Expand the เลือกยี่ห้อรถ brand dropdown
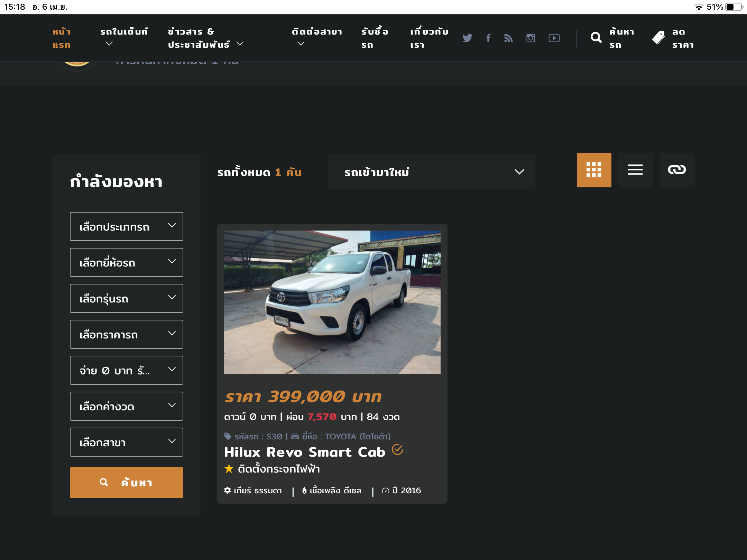This screenshot has height=560, width=747. click(127, 262)
